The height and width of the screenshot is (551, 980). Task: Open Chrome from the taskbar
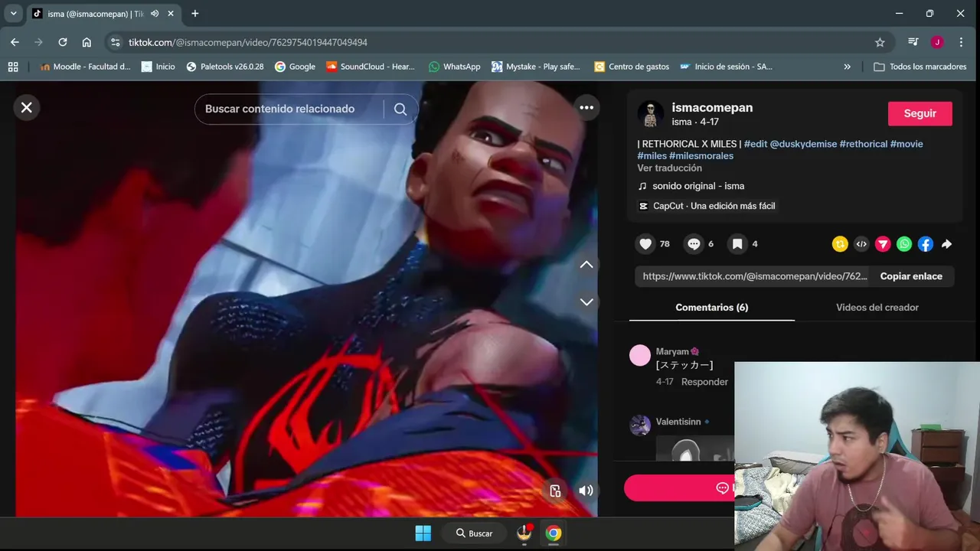click(x=554, y=533)
